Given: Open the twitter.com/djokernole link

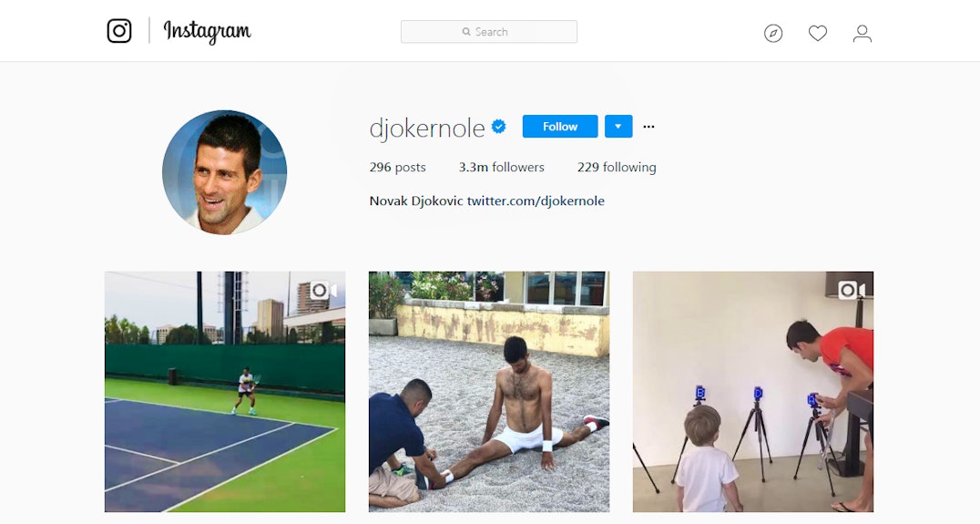Looking at the screenshot, I should pos(536,200).
